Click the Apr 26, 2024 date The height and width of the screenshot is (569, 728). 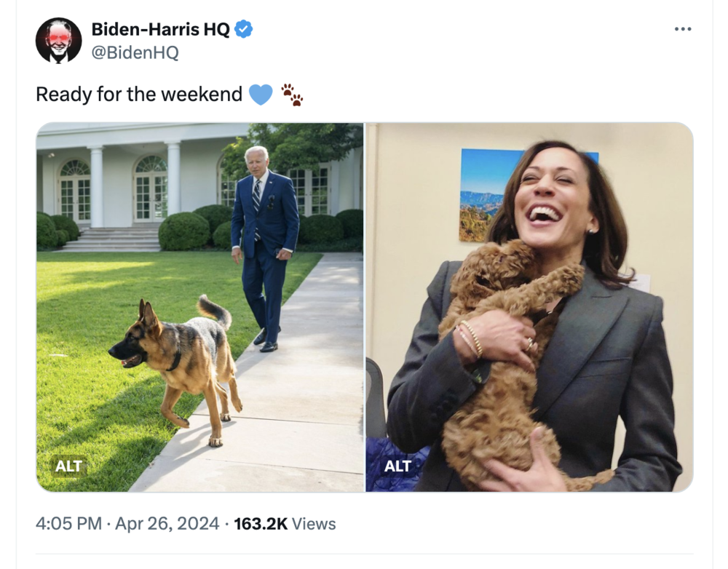[167, 524]
